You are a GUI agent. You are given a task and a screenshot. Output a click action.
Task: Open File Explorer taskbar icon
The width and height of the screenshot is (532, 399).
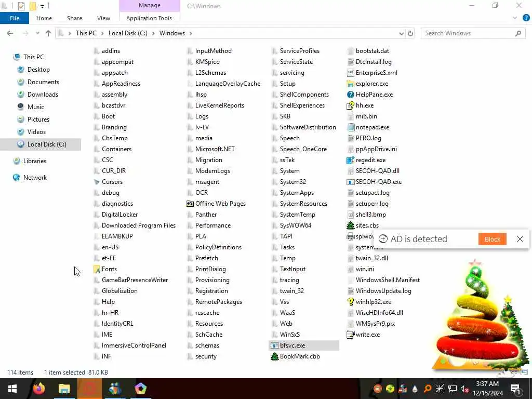[64, 389]
